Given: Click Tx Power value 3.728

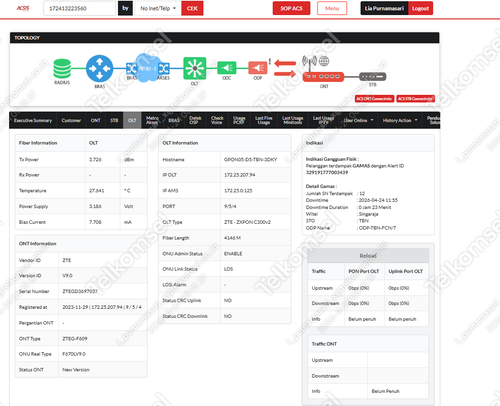Looking at the screenshot, I should coord(95,160).
